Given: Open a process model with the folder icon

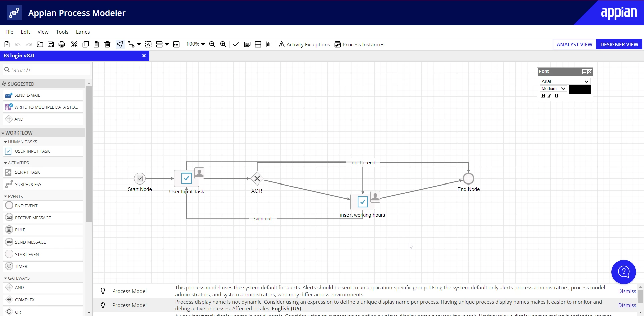Looking at the screenshot, I should click(x=40, y=44).
